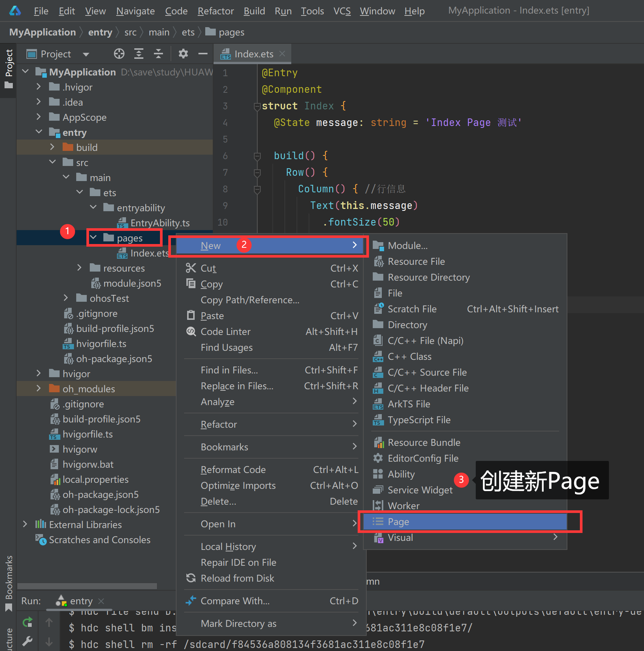Select hvigorw.bat in project tree
Image resolution: width=644 pixels, height=651 pixels.
[x=88, y=464]
